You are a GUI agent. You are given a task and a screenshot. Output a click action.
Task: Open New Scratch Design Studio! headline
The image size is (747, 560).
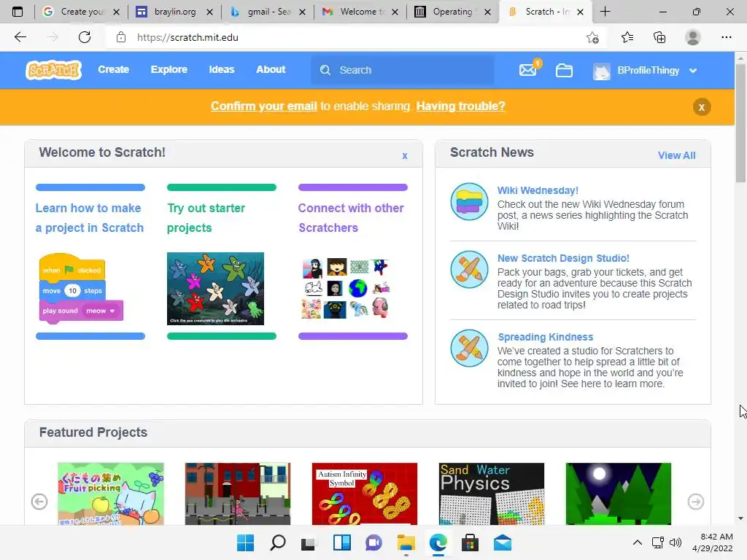563,258
